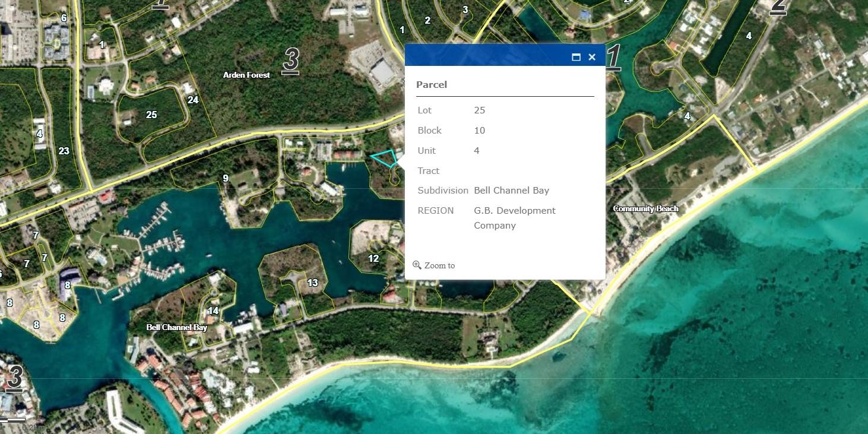Click the Parcel heading in the popup
Image resolution: width=868 pixels, height=434 pixels.
pos(432,84)
